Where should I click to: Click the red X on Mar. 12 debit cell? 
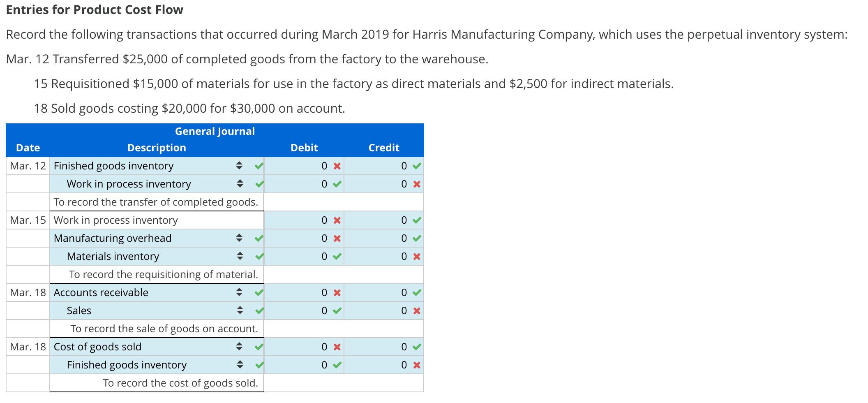click(x=336, y=166)
